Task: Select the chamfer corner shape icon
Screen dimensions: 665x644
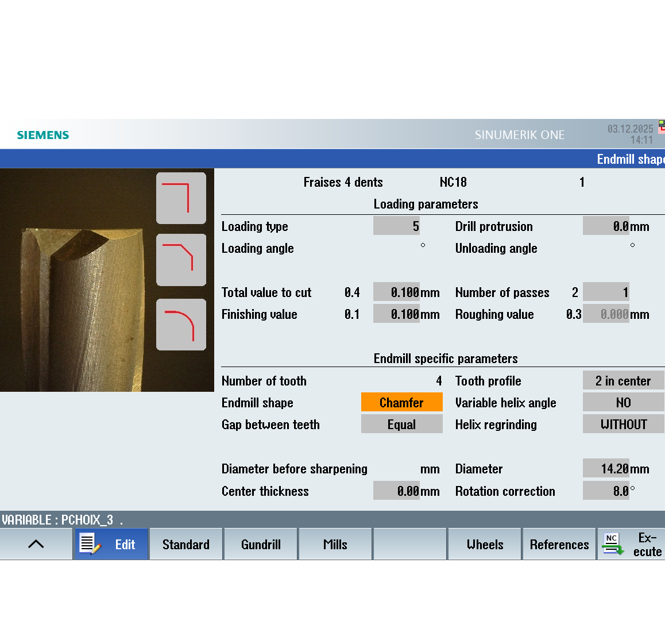Action: coord(181,260)
